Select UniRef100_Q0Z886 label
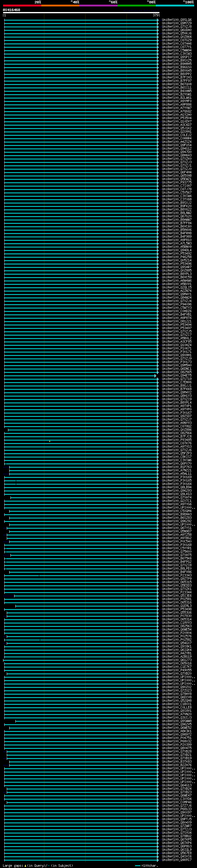This screenshot has width=197, height=868. coord(177,430)
